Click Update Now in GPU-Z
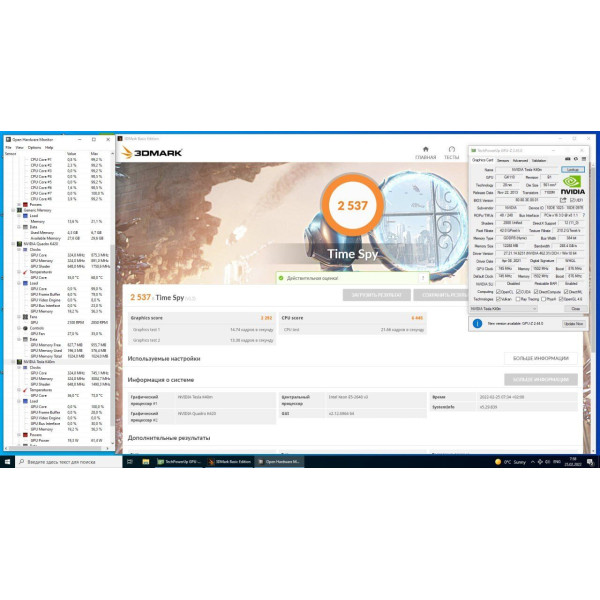 coord(574,324)
